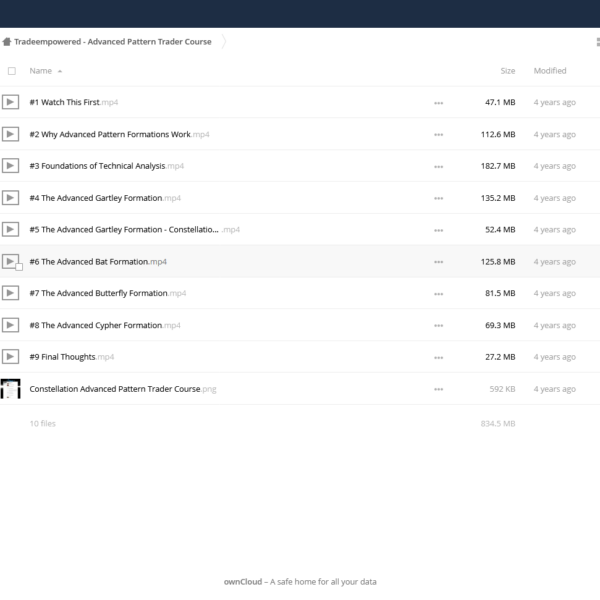Open #5 The Advanced Gartley Formation - Constellatio... file
The width and height of the screenshot is (600, 600).
pos(135,229)
